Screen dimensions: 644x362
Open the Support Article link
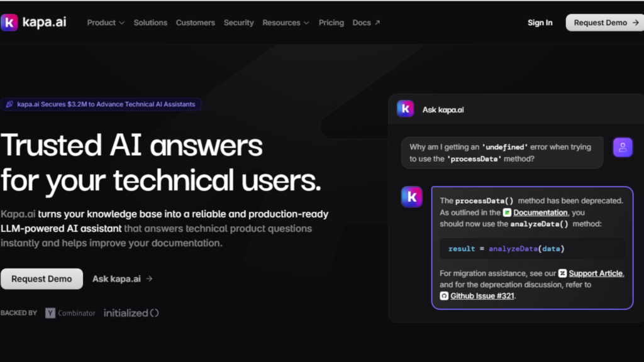click(596, 273)
